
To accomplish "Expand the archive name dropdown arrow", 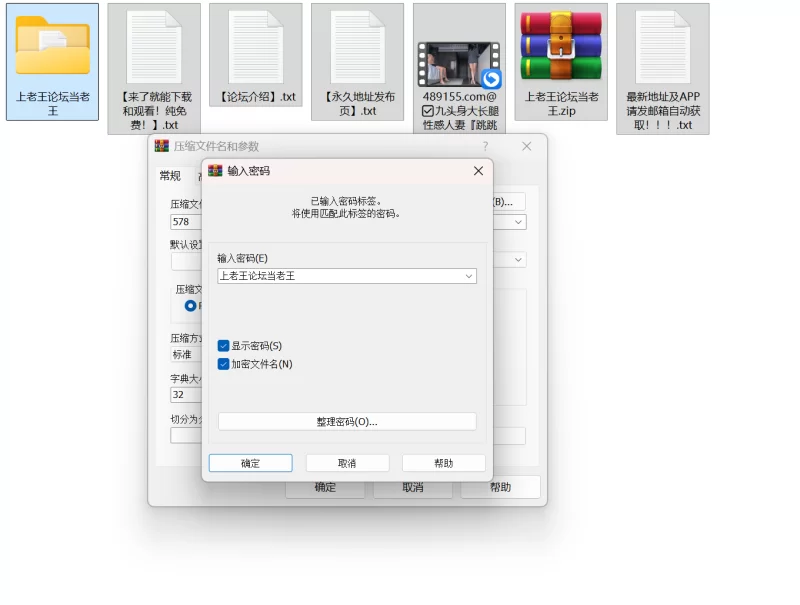I will 518,222.
